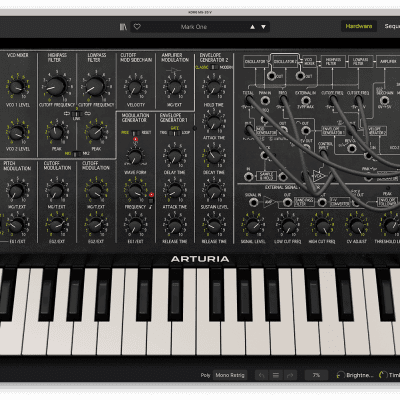
Task: Click the Highpass Filter Cutoff Frequency knob
Action: (56, 86)
